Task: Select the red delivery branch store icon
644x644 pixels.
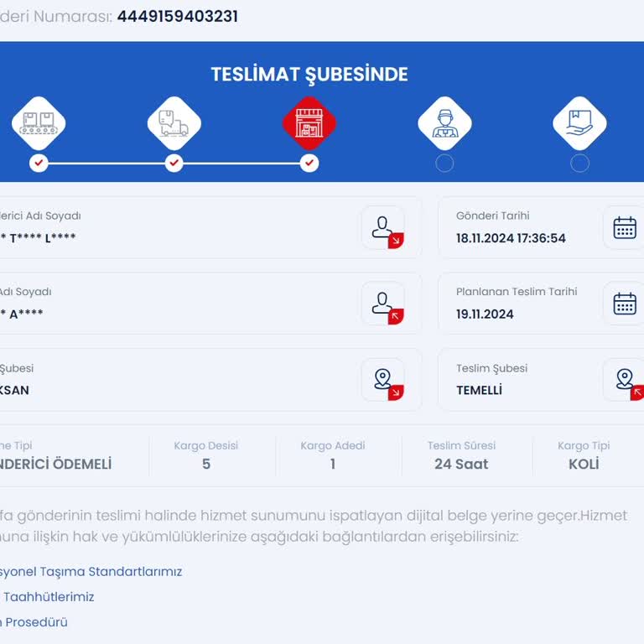Action: point(309,123)
